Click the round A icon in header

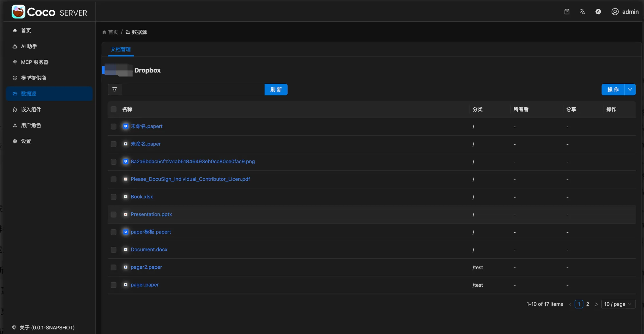pos(598,12)
